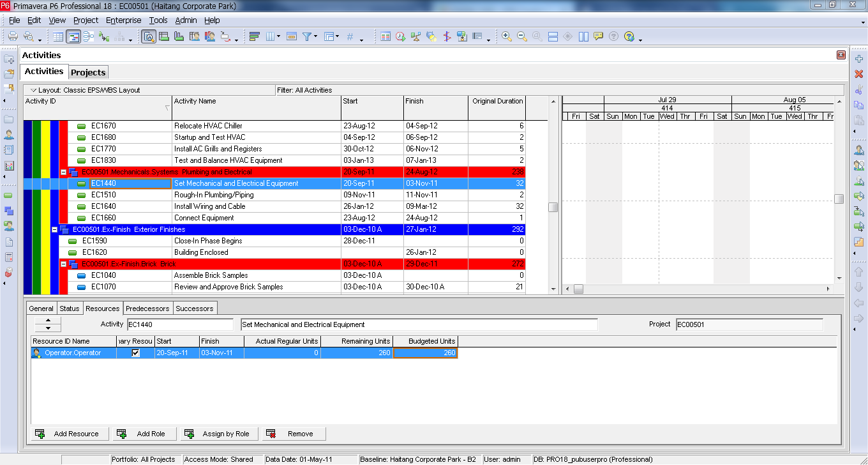The width and height of the screenshot is (868, 465).
Task: Copy the activity using the sidebar copy icon
Action: 858,104
